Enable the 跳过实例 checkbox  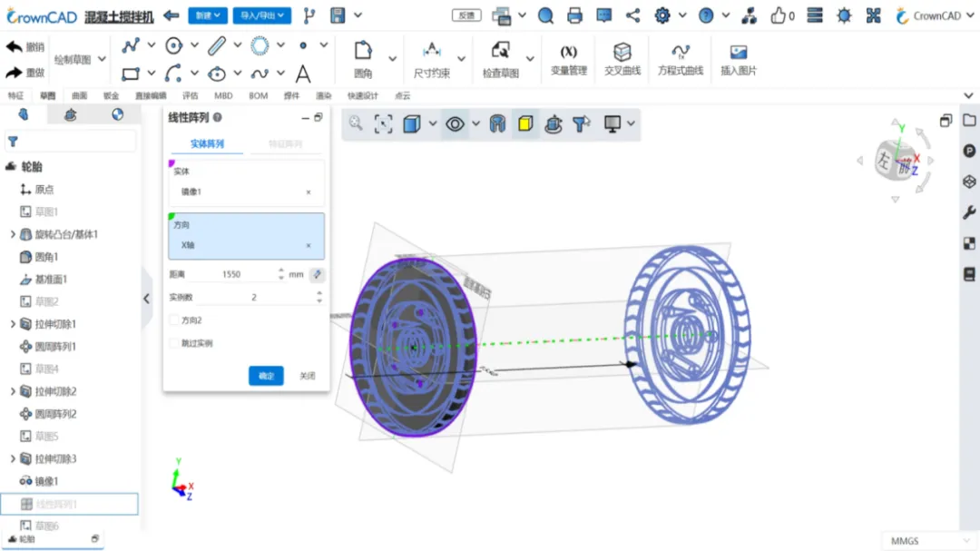pos(174,343)
